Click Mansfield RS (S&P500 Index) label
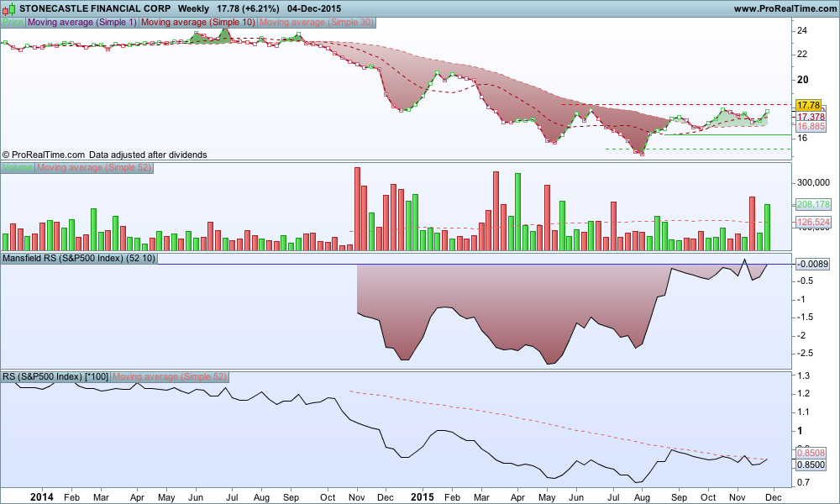The height and width of the screenshot is (504, 840). point(79,258)
